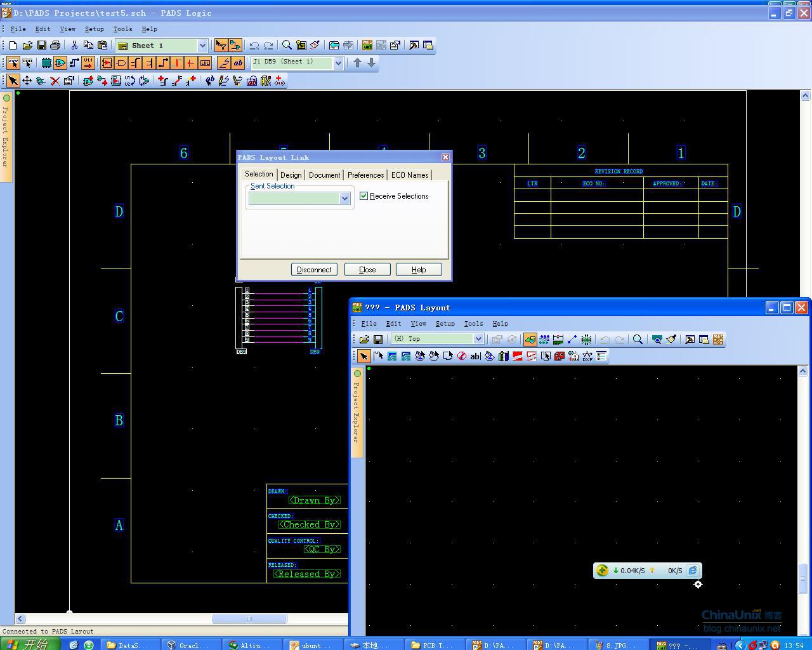Open the Edit menu in PADS Layout
Image resolution: width=812 pixels, height=650 pixels.
point(393,324)
